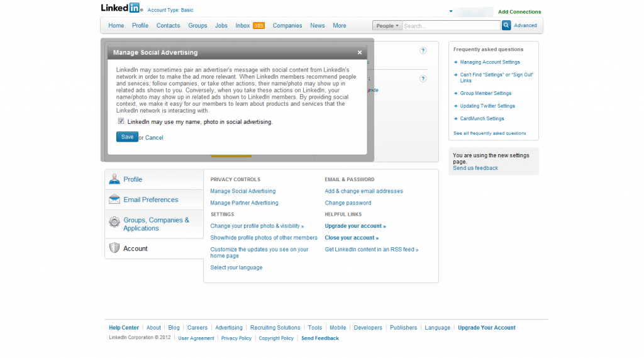Open the Contacts menu
This screenshot has width=644, height=358.
pos(168,26)
